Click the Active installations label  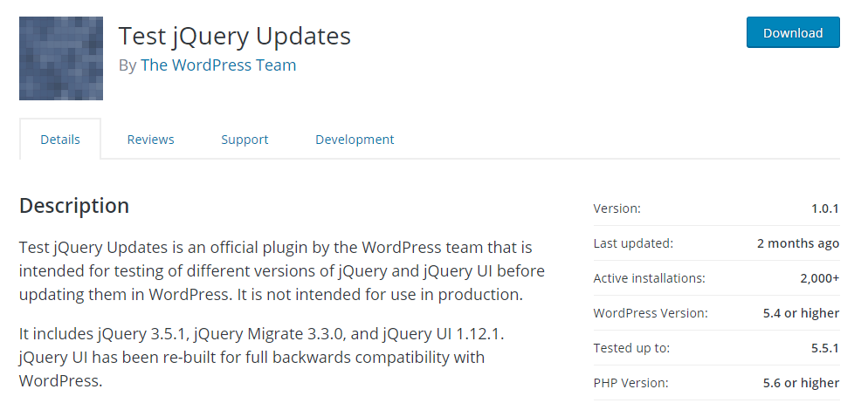coord(650,278)
